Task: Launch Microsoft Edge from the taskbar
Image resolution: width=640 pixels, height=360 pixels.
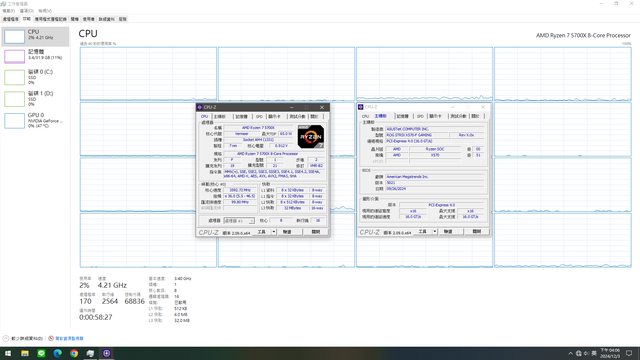Action: pyautogui.click(x=58, y=353)
